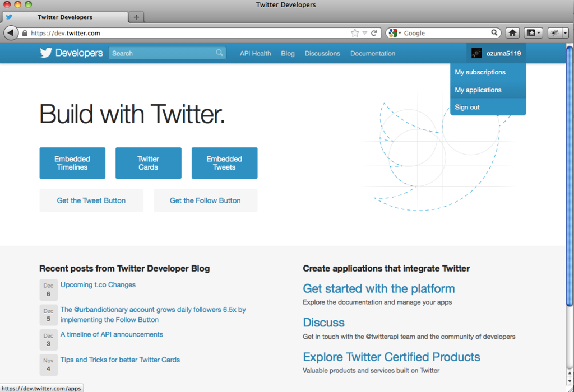Open API Health nav link
The height and width of the screenshot is (392, 574).
pyautogui.click(x=255, y=53)
